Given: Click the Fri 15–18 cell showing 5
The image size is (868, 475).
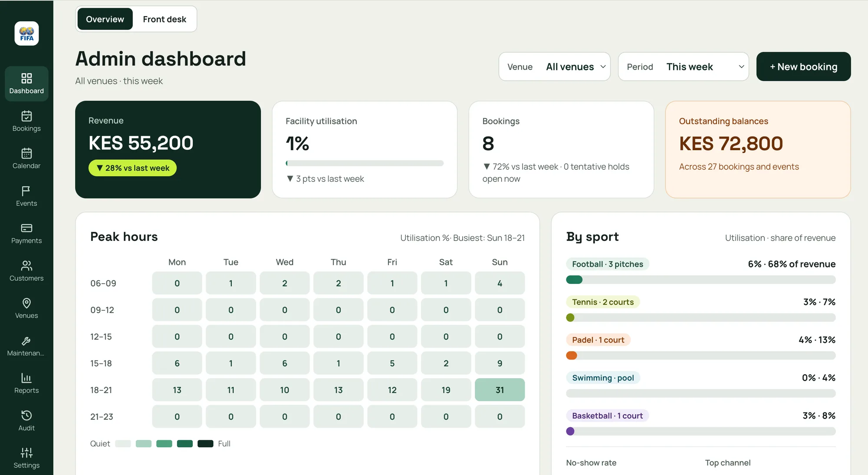Looking at the screenshot, I should tap(392, 363).
